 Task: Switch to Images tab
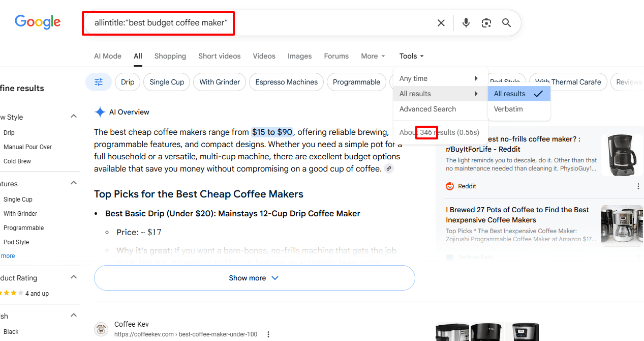click(300, 56)
